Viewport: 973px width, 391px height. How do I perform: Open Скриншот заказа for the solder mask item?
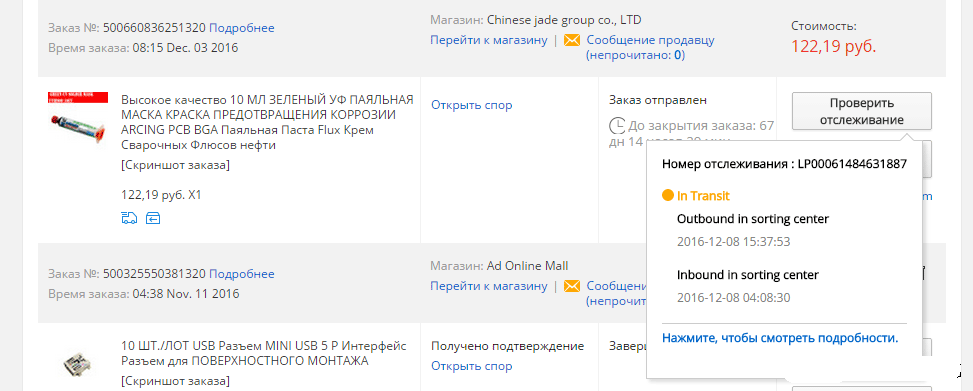[176, 166]
